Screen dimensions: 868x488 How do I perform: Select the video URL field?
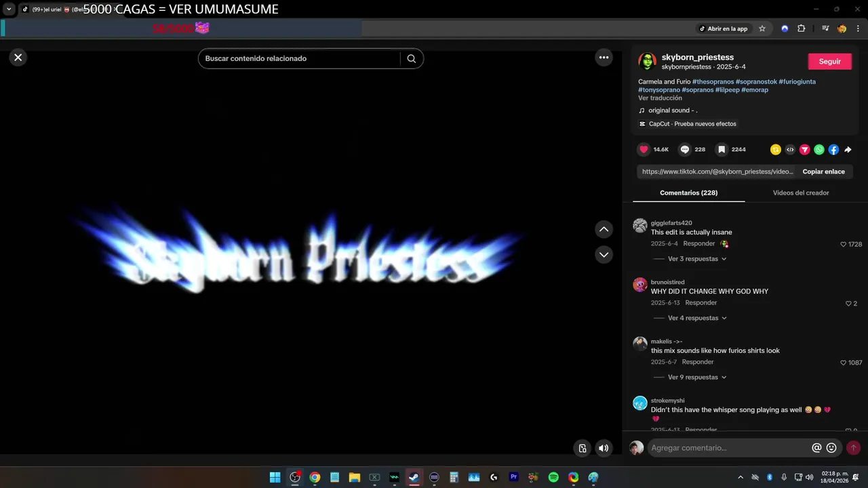[x=717, y=171]
